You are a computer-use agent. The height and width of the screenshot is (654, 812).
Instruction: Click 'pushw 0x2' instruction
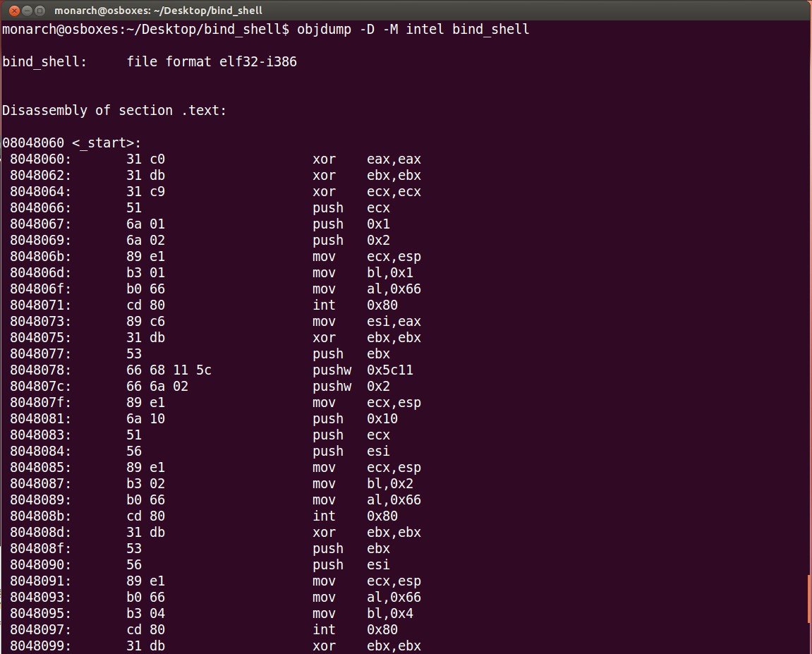tap(351, 387)
